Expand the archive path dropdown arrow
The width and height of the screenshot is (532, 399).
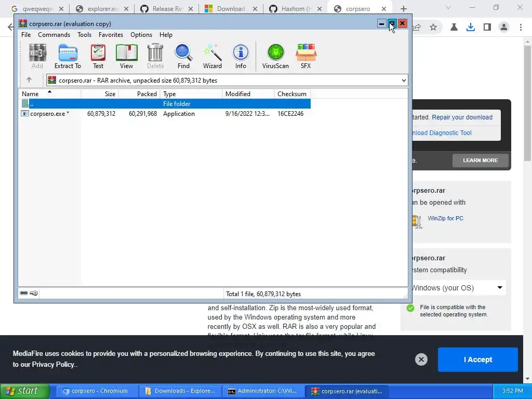(x=404, y=81)
